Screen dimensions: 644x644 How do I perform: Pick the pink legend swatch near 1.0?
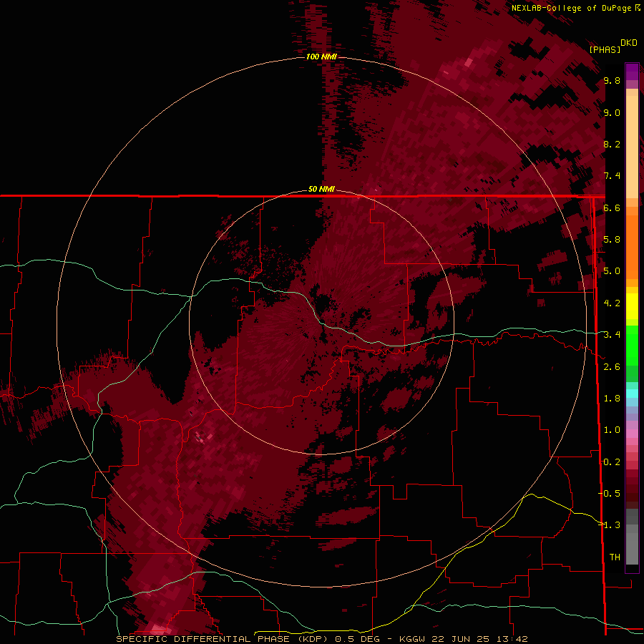[x=632, y=434]
